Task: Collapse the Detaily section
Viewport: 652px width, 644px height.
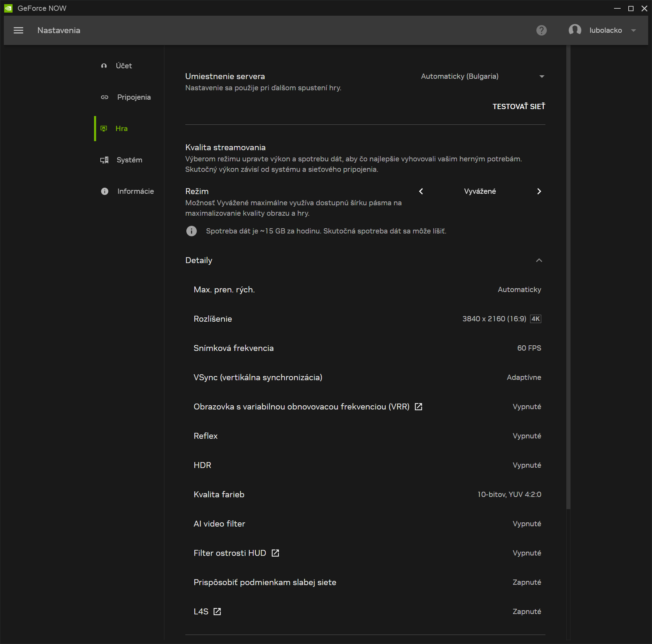Action: click(x=539, y=260)
